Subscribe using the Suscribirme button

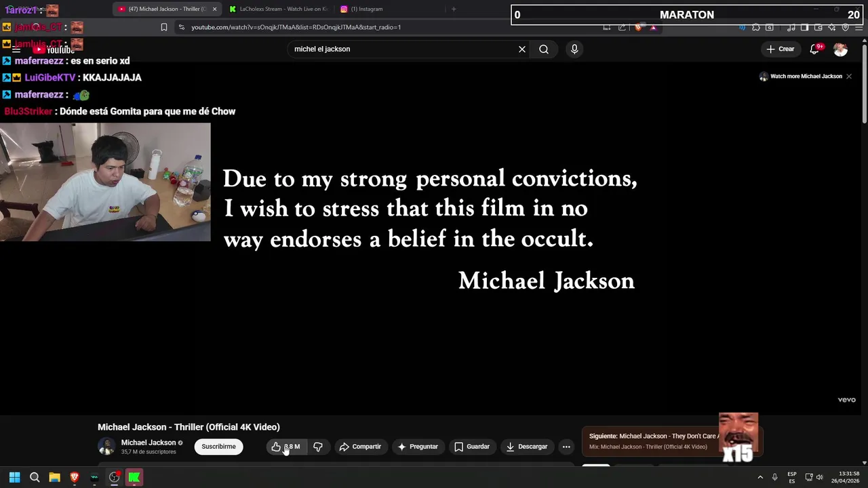pos(218,447)
